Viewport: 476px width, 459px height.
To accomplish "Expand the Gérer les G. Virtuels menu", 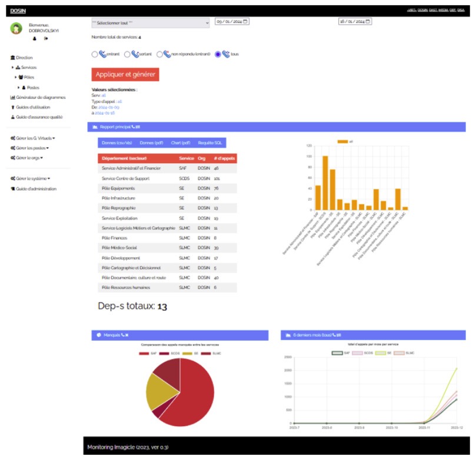I will pos(33,138).
